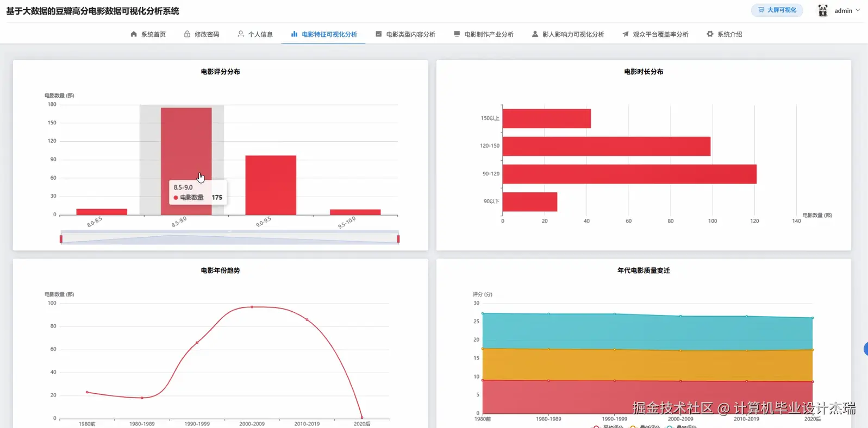Click the 2000-2009 peak point on trend line

tap(252, 307)
